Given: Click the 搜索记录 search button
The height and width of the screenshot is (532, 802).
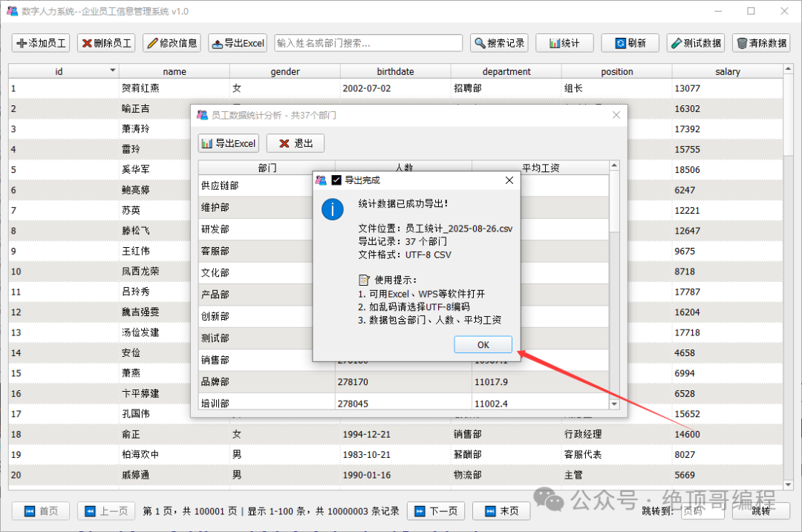Looking at the screenshot, I should point(499,43).
